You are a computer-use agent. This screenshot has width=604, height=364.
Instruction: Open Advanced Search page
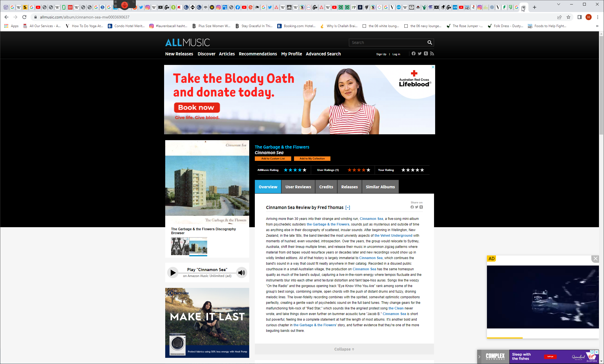tap(323, 54)
